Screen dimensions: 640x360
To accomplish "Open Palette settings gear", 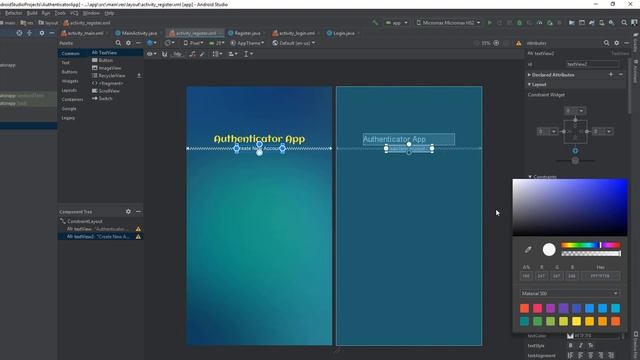I will 128,43.
